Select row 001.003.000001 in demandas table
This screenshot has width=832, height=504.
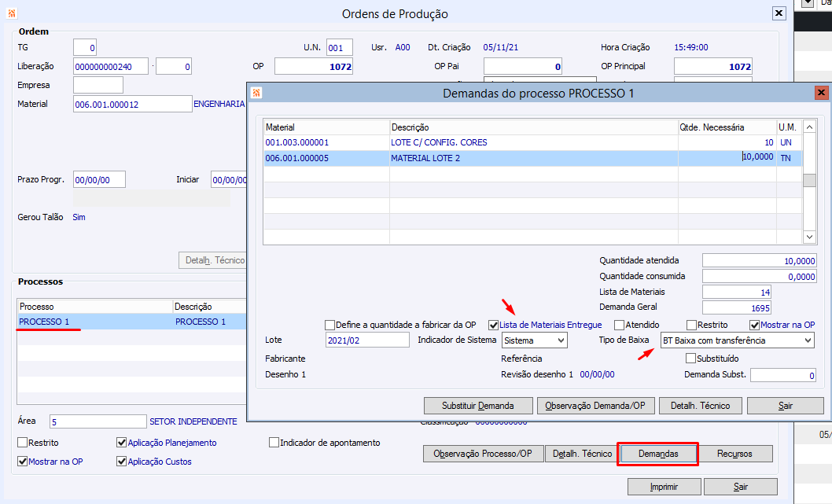(532, 142)
